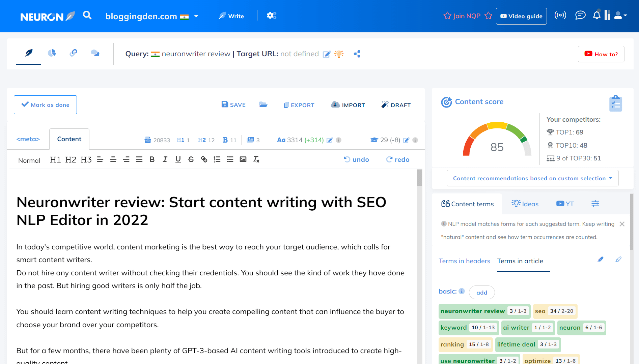Screen dimensions: 639x364
Task: Open the Video guide button
Action: (521, 16)
